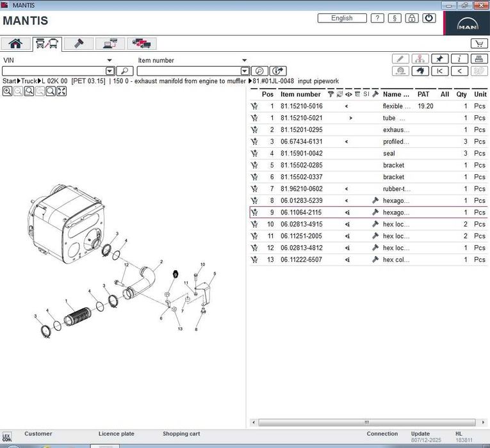Click the padlock lock button
This screenshot has width=490, height=448.
412,18
